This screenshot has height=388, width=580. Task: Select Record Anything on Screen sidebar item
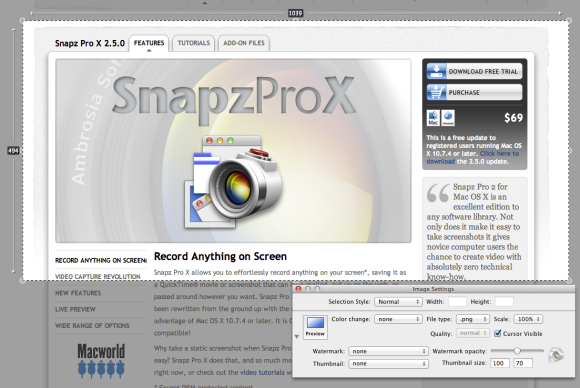(101, 260)
